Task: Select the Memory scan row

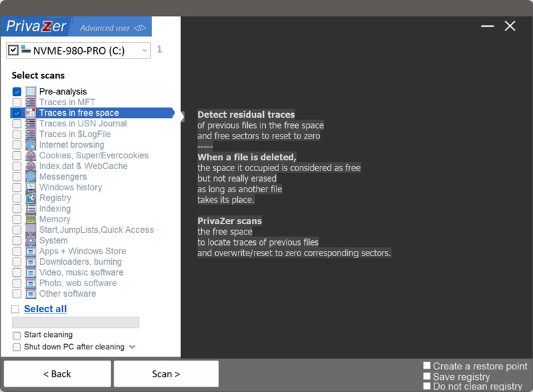Action: (x=92, y=219)
